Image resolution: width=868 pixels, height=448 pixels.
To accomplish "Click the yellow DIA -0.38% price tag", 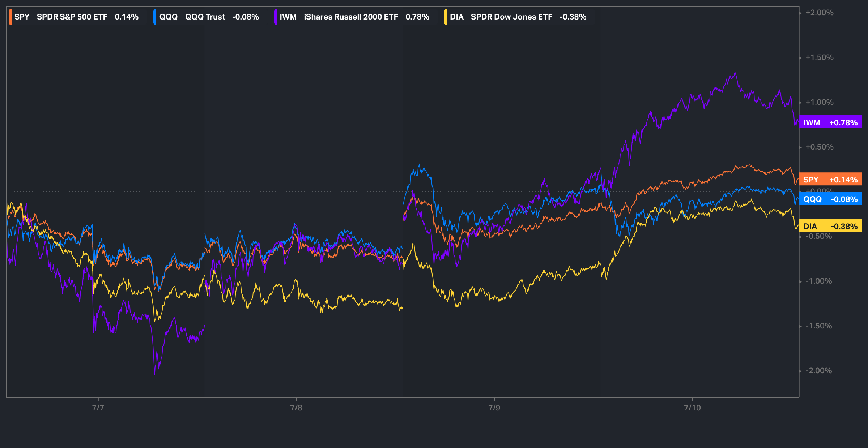I will [x=830, y=226].
